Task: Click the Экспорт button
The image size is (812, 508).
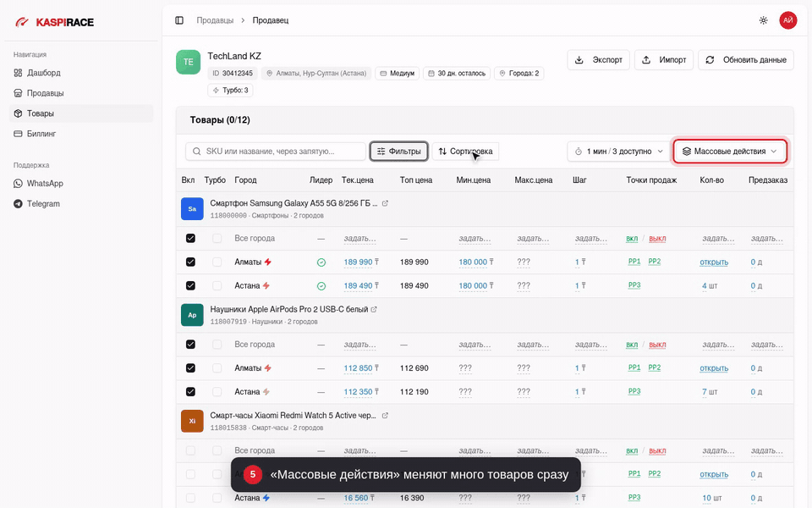Action: click(598, 59)
